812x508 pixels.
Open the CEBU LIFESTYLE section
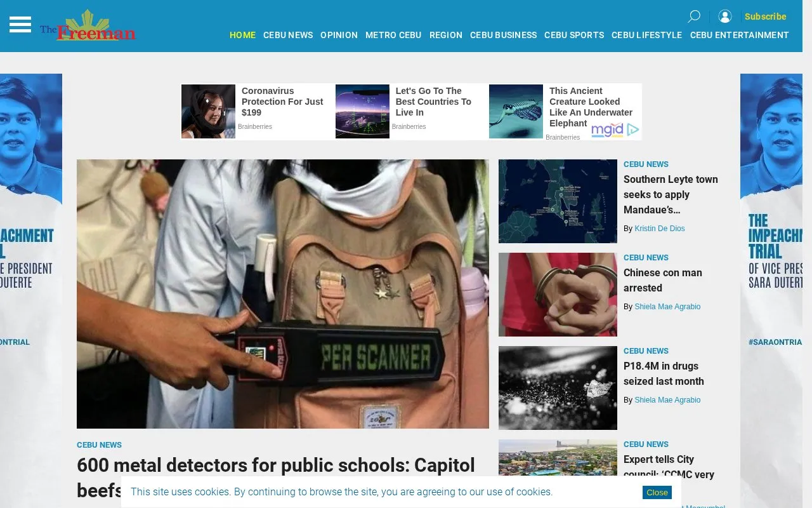(x=646, y=35)
